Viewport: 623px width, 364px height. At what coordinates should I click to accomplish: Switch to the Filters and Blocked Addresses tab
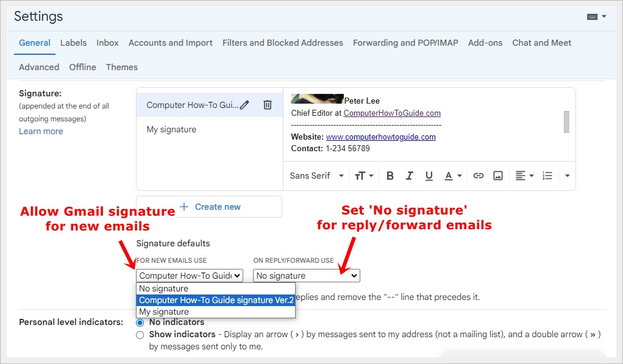282,43
